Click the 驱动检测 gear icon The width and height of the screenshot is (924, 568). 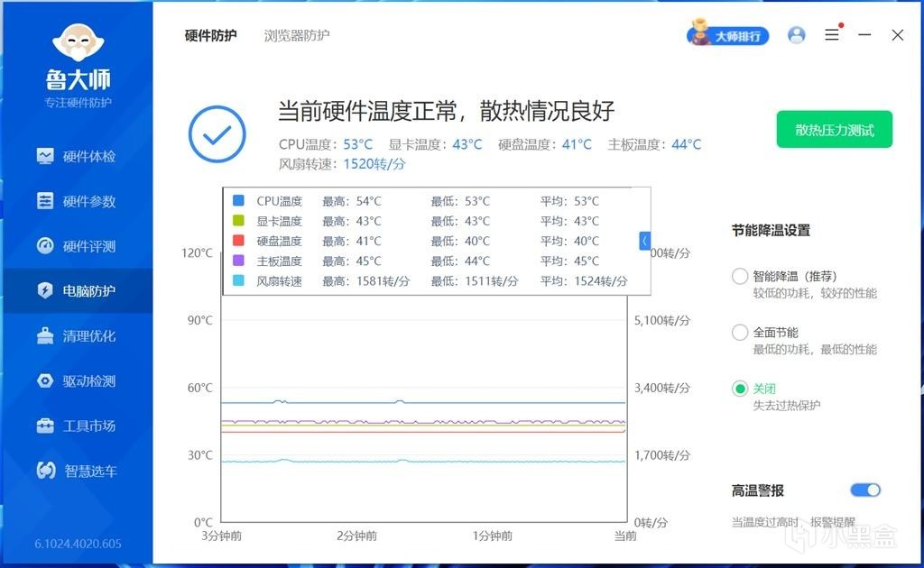click(x=45, y=380)
